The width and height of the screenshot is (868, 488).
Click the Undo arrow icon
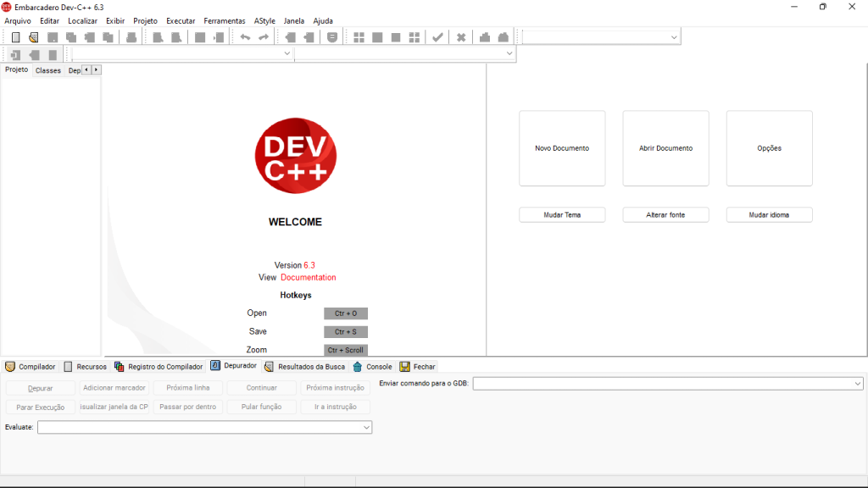point(246,36)
